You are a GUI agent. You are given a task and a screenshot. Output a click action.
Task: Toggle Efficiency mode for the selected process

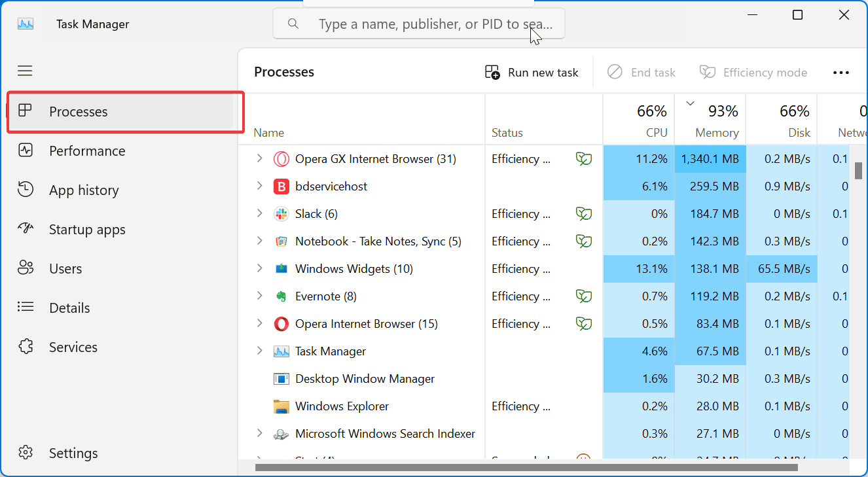tap(753, 72)
